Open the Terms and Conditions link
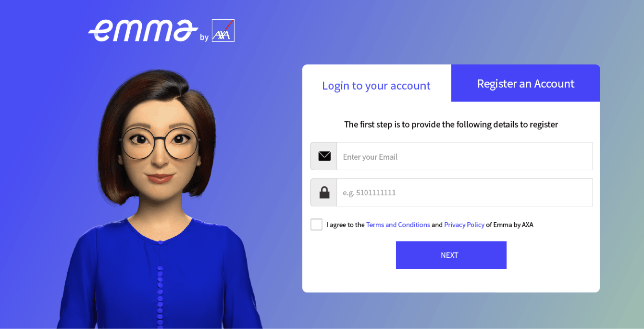This screenshot has width=644, height=329. pyautogui.click(x=398, y=225)
